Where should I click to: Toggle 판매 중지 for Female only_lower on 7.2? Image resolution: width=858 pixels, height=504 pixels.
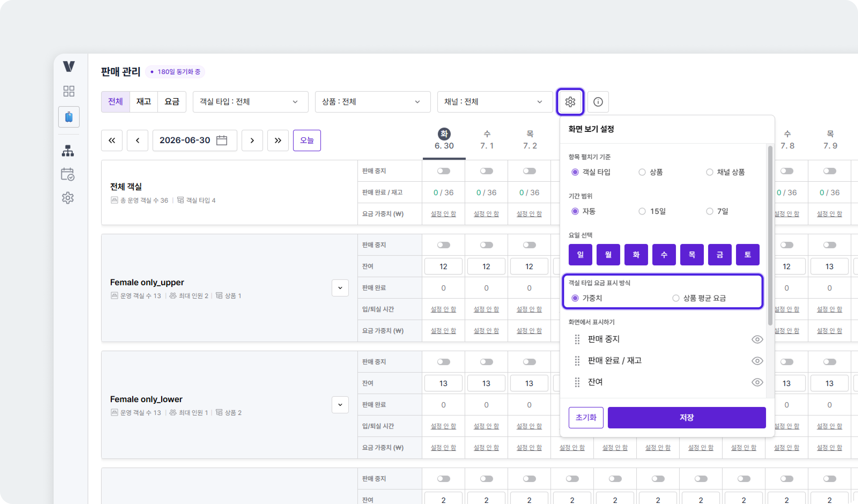click(530, 362)
